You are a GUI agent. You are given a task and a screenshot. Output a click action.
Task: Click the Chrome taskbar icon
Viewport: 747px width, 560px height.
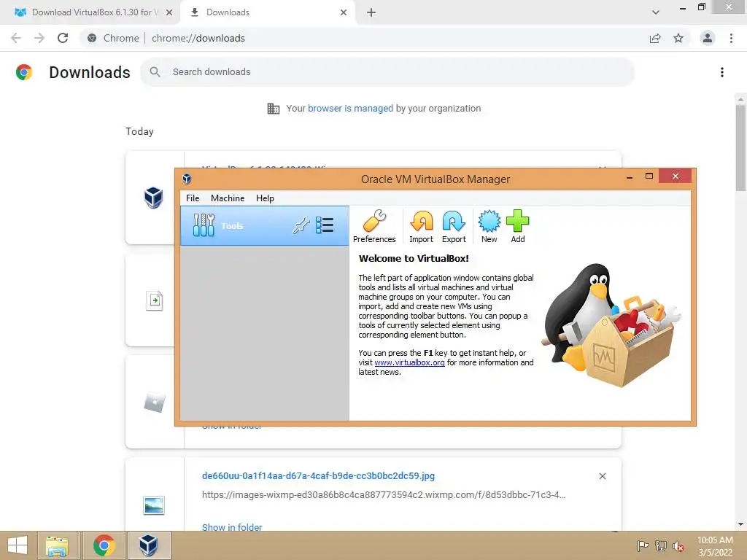coord(104,545)
